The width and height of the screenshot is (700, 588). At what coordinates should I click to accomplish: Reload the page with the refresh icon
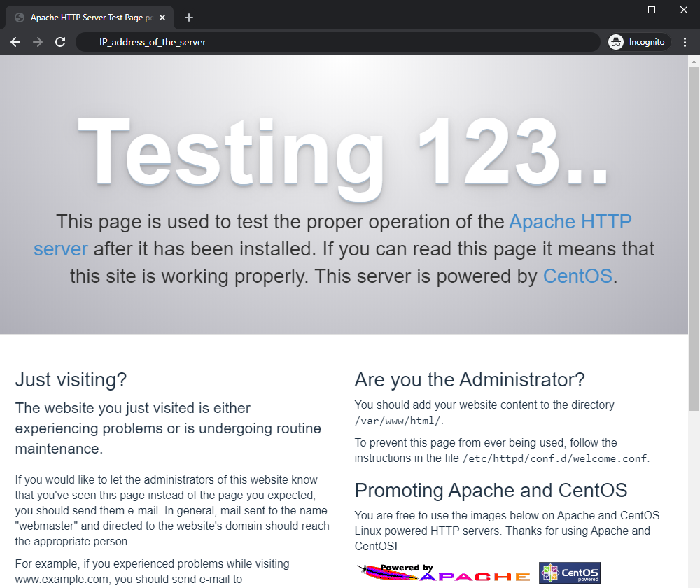(x=60, y=42)
